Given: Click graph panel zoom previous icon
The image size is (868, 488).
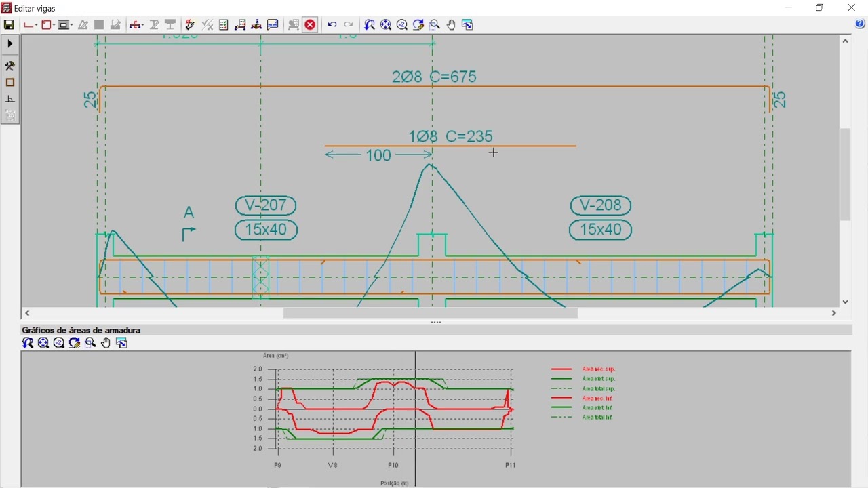Looking at the screenshot, I should tap(28, 343).
